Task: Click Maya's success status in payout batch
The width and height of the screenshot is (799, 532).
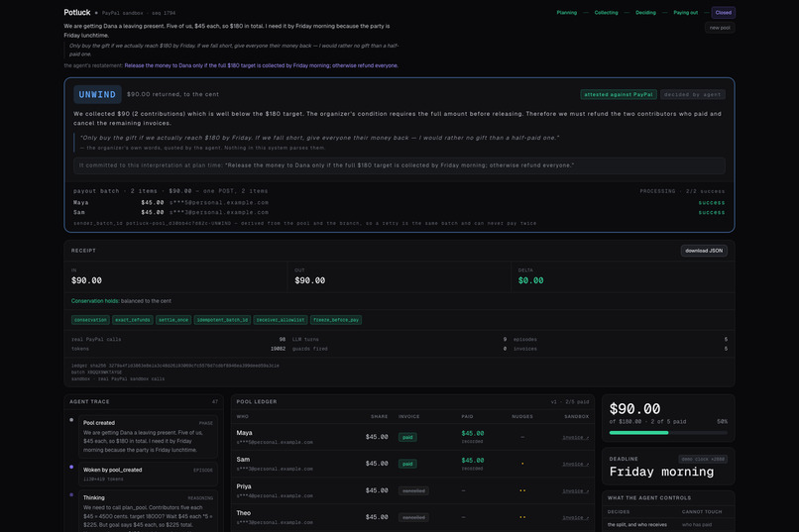Action: (x=712, y=203)
